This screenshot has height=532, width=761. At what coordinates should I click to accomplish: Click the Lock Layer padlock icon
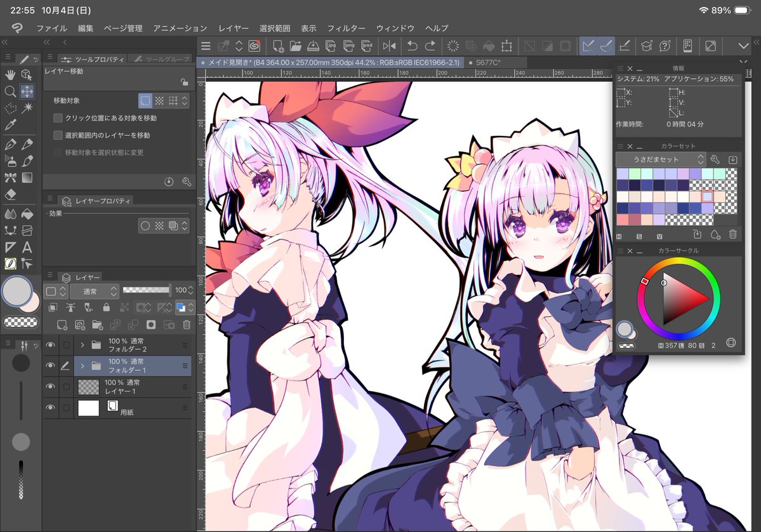pyautogui.click(x=106, y=307)
